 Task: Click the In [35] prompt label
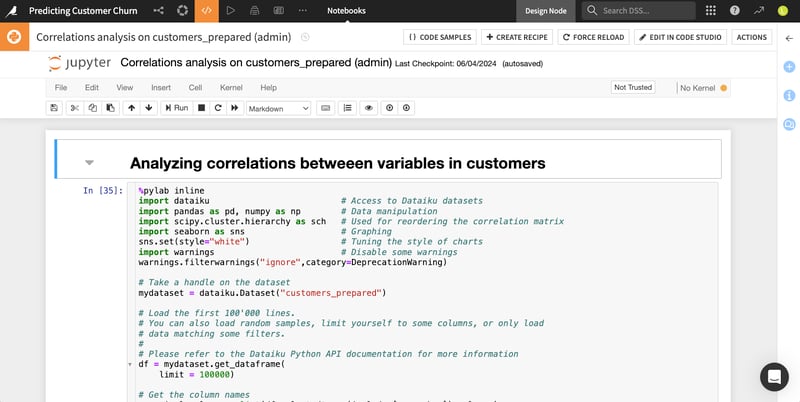(x=103, y=190)
